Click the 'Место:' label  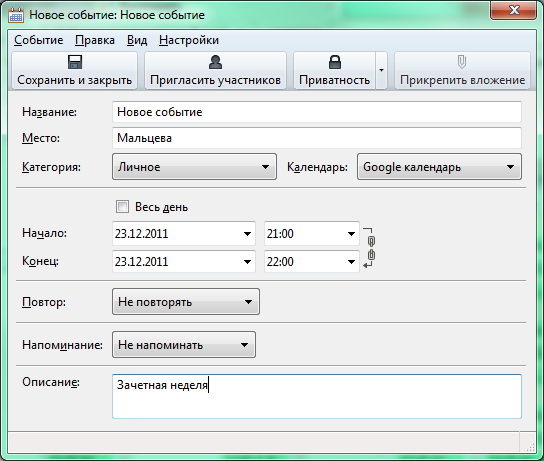coord(41,138)
